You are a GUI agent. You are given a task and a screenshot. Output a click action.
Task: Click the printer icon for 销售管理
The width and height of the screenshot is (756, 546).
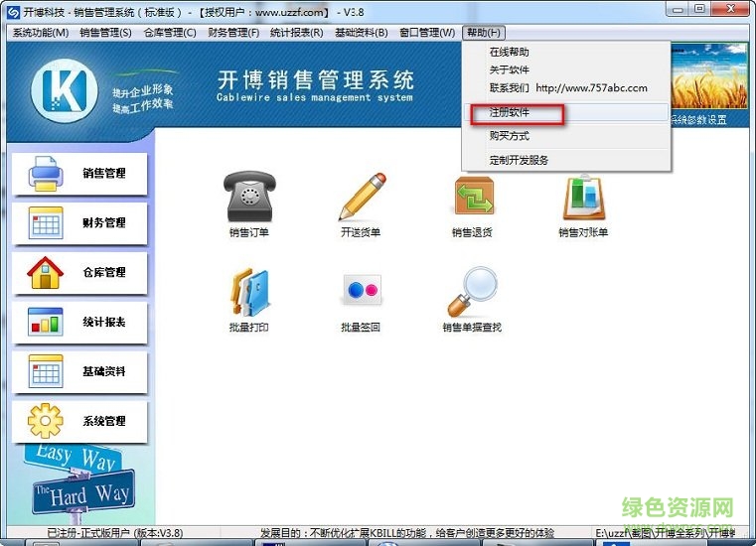[x=45, y=174]
